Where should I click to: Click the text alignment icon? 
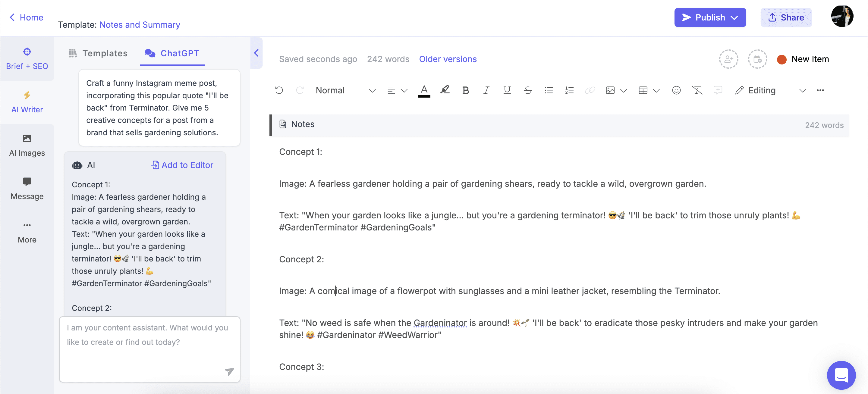[x=391, y=90]
